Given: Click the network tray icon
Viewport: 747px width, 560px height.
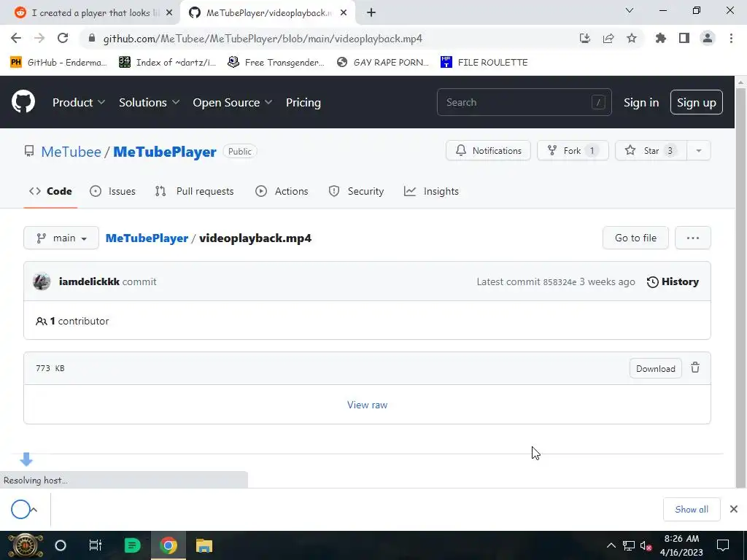Looking at the screenshot, I should 628,546.
